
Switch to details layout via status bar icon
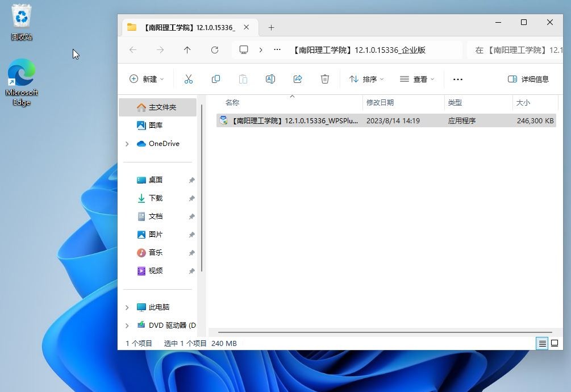tap(542, 343)
